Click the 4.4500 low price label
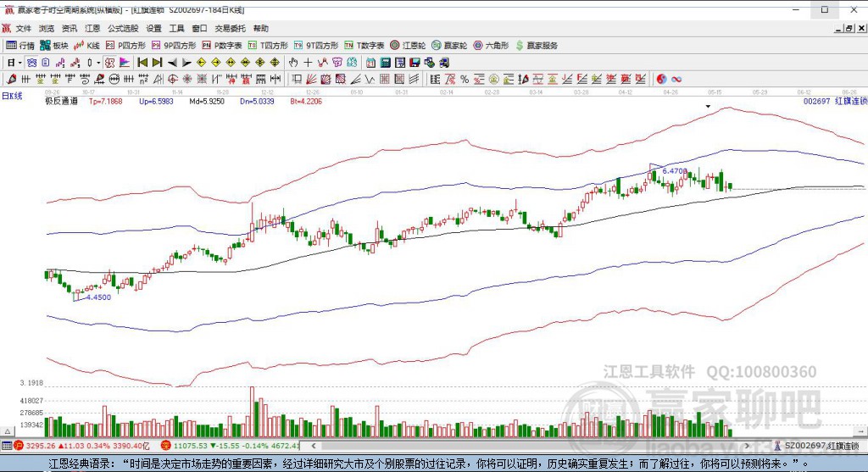The width and height of the screenshot is (868, 472). [x=98, y=297]
